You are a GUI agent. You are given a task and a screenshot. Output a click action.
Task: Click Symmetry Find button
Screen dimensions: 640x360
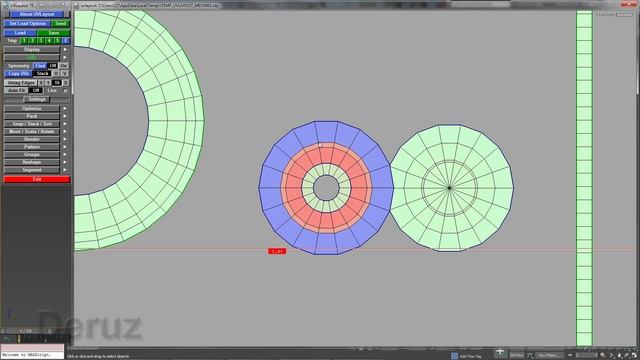click(x=40, y=66)
